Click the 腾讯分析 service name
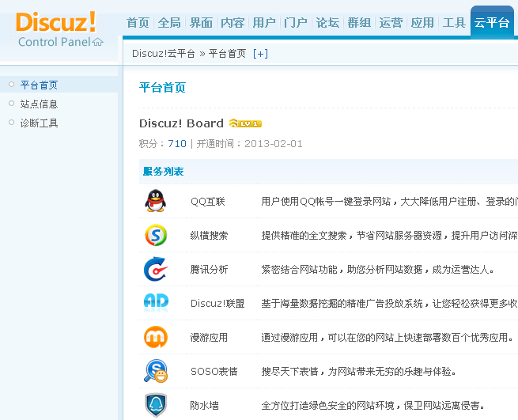Image resolution: width=518 pixels, height=420 pixels. tap(209, 269)
